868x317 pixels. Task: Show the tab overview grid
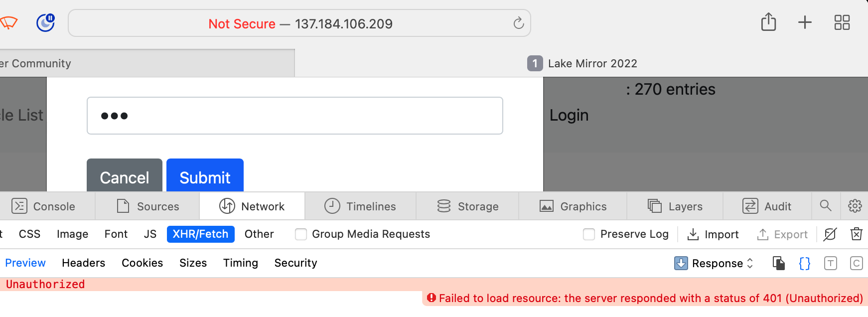tap(842, 22)
